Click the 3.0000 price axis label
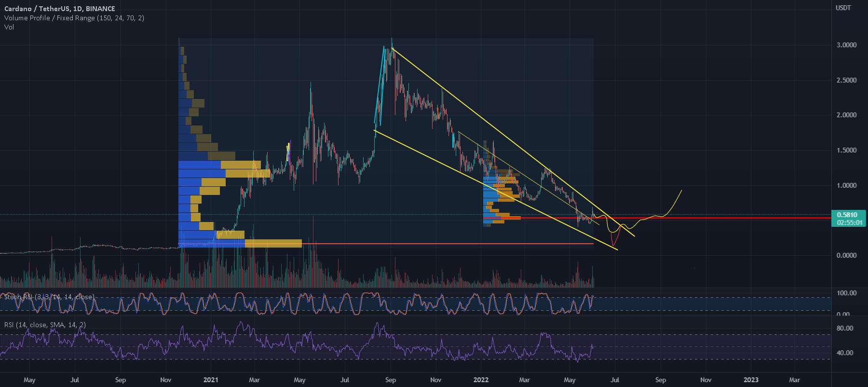 tap(846, 45)
